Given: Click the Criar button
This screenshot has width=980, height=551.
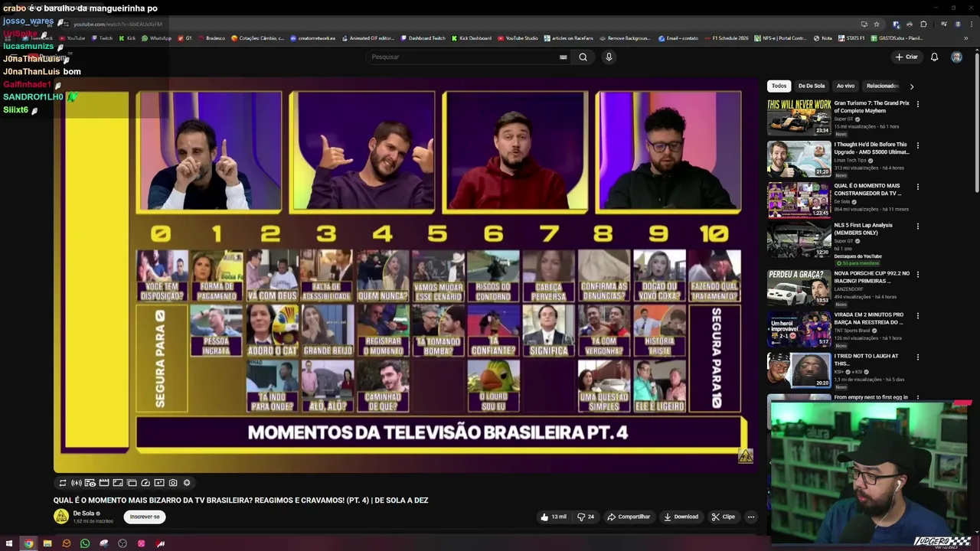Looking at the screenshot, I should (906, 57).
